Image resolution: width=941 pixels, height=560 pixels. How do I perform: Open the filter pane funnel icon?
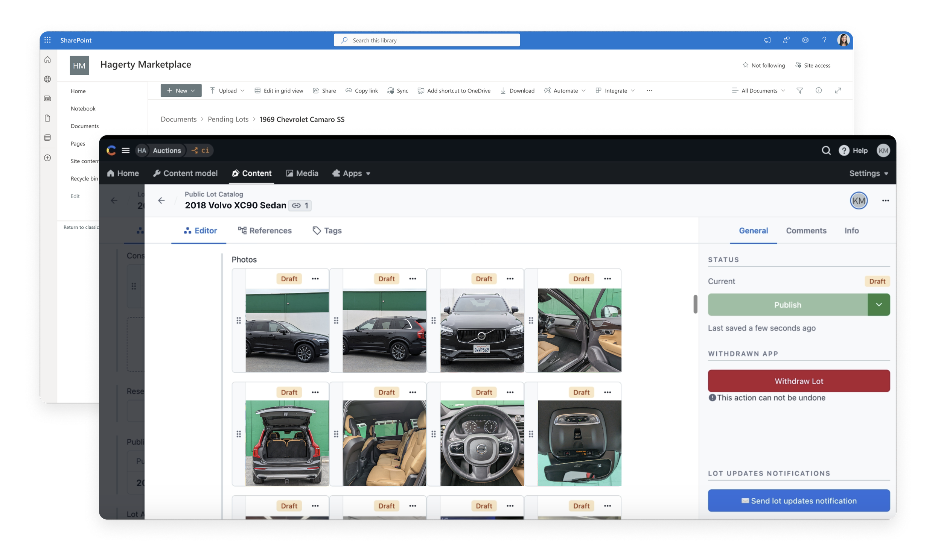pos(799,91)
